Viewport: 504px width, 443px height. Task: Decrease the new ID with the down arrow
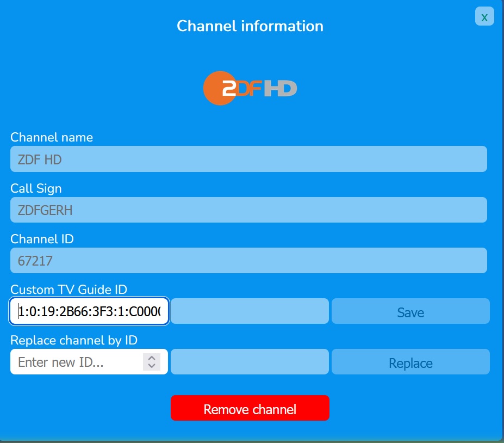(152, 366)
